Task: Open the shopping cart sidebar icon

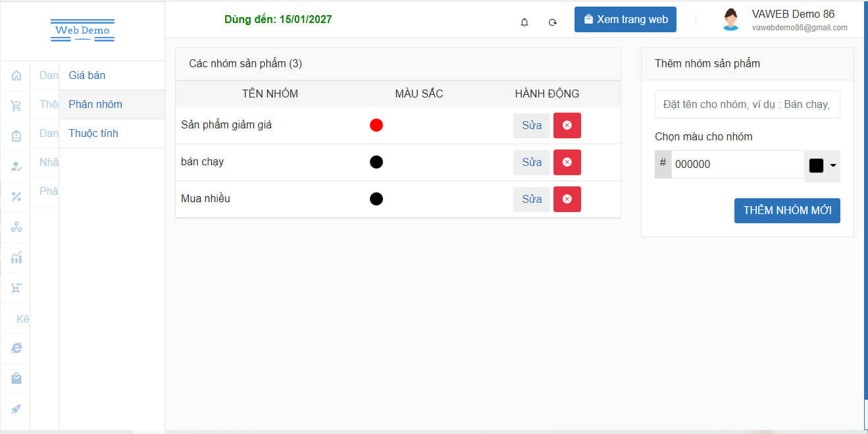Action: click(x=16, y=105)
